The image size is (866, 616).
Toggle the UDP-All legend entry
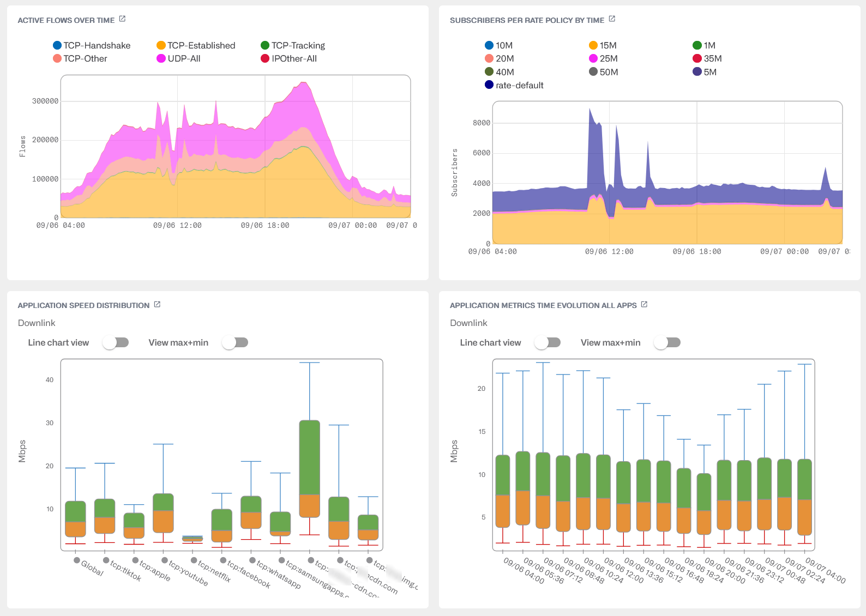coord(178,58)
